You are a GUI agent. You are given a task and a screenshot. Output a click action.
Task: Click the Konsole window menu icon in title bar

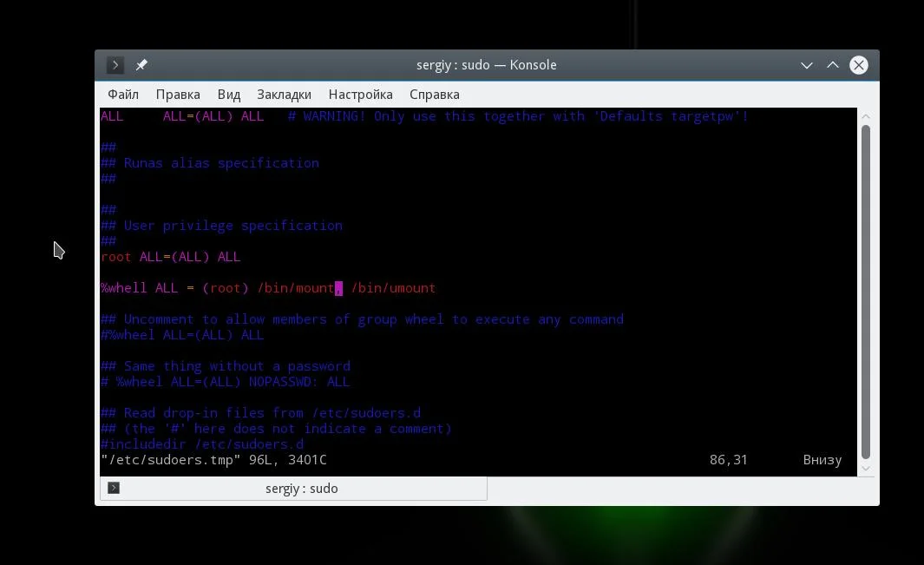pyautogui.click(x=115, y=65)
